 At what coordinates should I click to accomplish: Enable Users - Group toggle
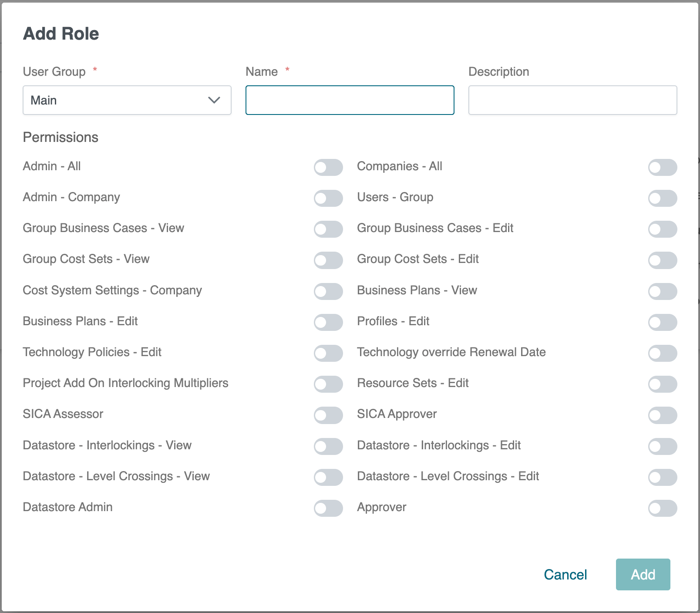662,198
